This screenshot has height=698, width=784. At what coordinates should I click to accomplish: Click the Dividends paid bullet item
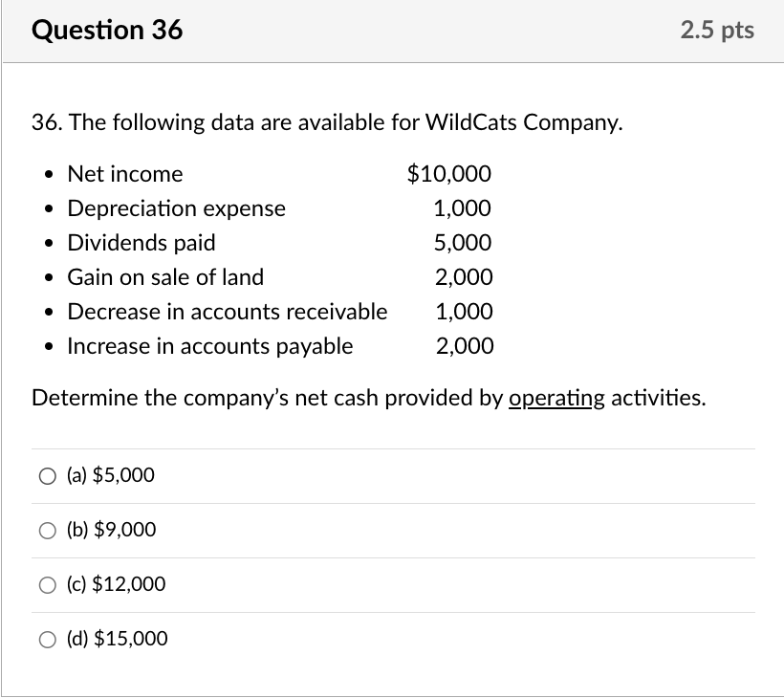click(x=141, y=243)
